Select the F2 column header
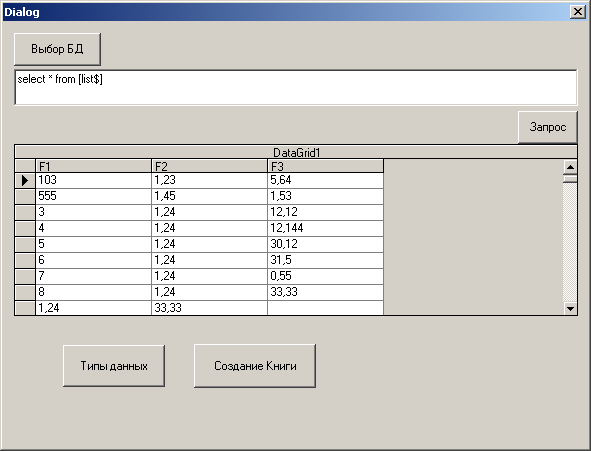 [209, 166]
